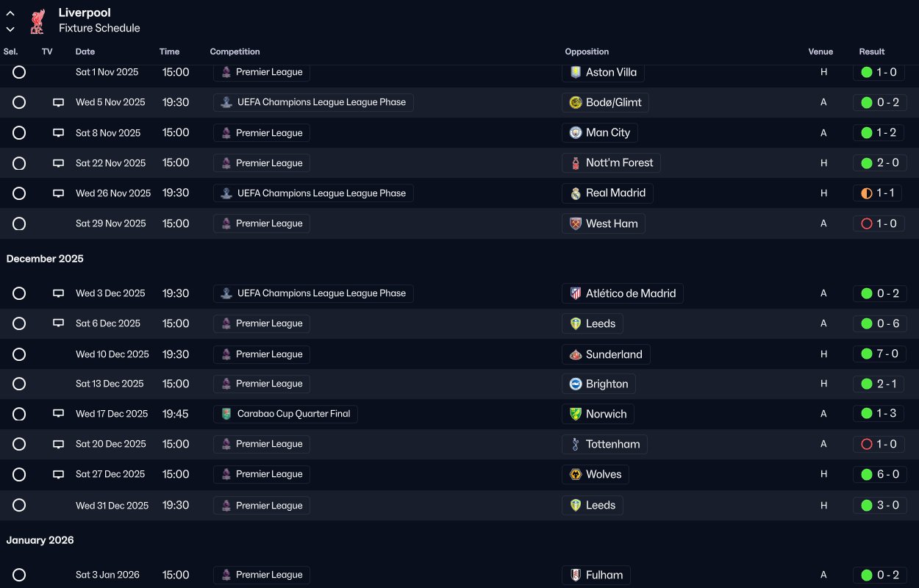
Task: Open Carabao Cup Quarter Final competition link
Action: (x=285, y=414)
